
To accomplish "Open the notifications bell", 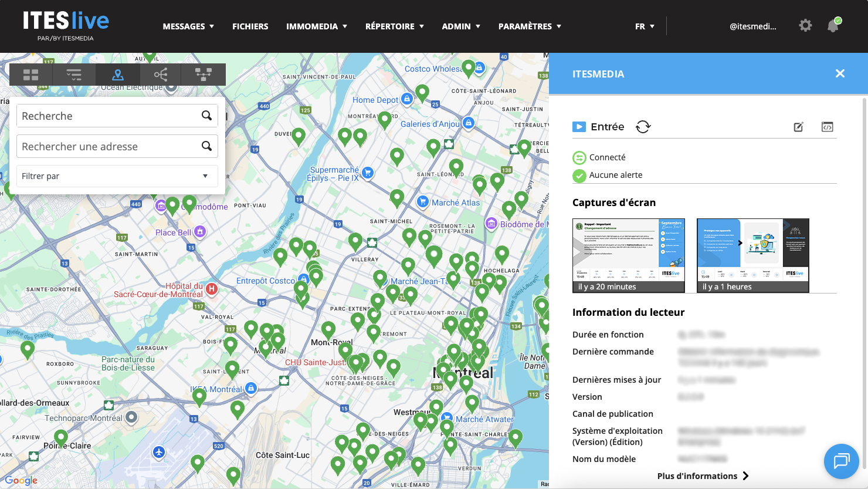I will pyautogui.click(x=833, y=26).
